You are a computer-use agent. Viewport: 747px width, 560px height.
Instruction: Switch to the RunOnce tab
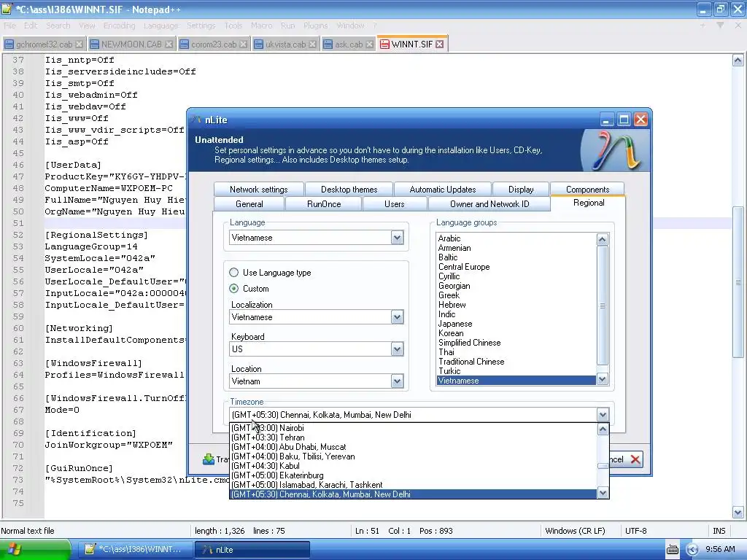click(324, 204)
